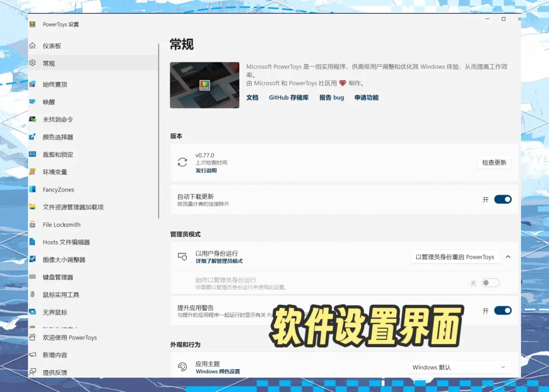This screenshot has height=392, width=549.
Task: Click the What's new megaphone icon
Action: pos(33,354)
